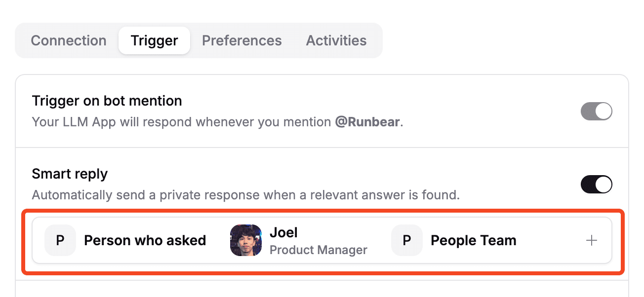Image resolution: width=644 pixels, height=297 pixels.
Task: Click Product Manager subtitle under Joel
Action: (x=318, y=250)
